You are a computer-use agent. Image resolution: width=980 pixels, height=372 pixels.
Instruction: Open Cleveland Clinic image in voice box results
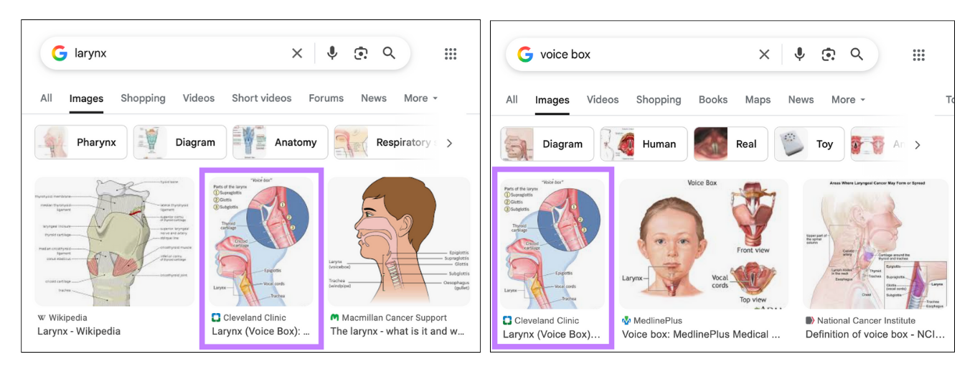click(x=552, y=244)
